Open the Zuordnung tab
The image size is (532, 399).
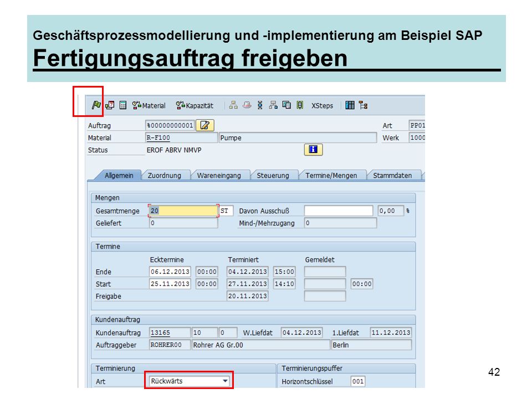[164, 176]
